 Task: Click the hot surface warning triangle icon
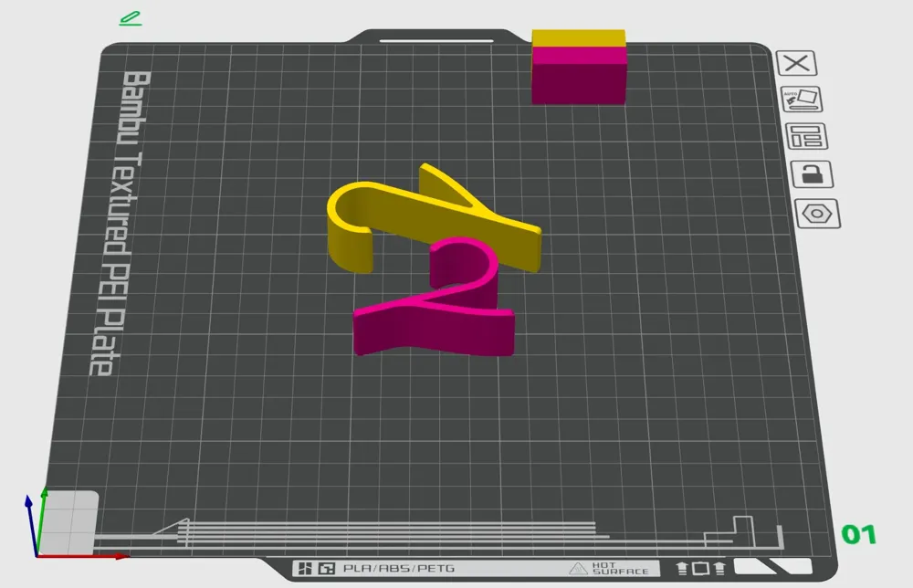click(578, 569)
